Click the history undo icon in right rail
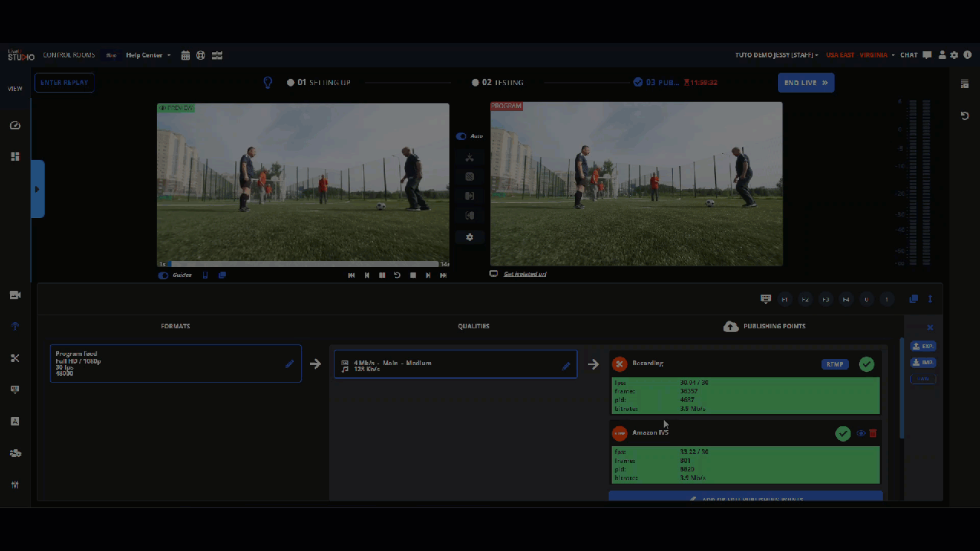The width and height of the screenshot is (980, 551). (x=965, y=116)
